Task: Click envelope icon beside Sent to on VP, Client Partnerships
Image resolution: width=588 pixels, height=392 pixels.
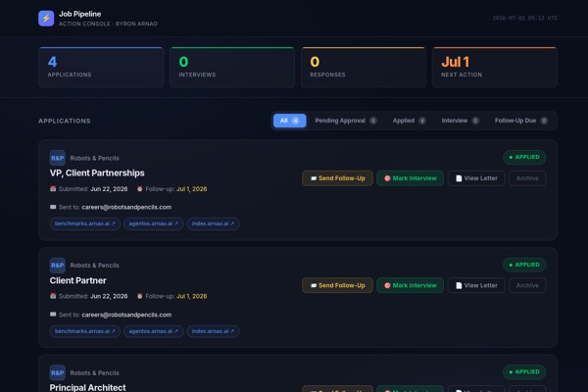Action: click(x=53, y=207)
